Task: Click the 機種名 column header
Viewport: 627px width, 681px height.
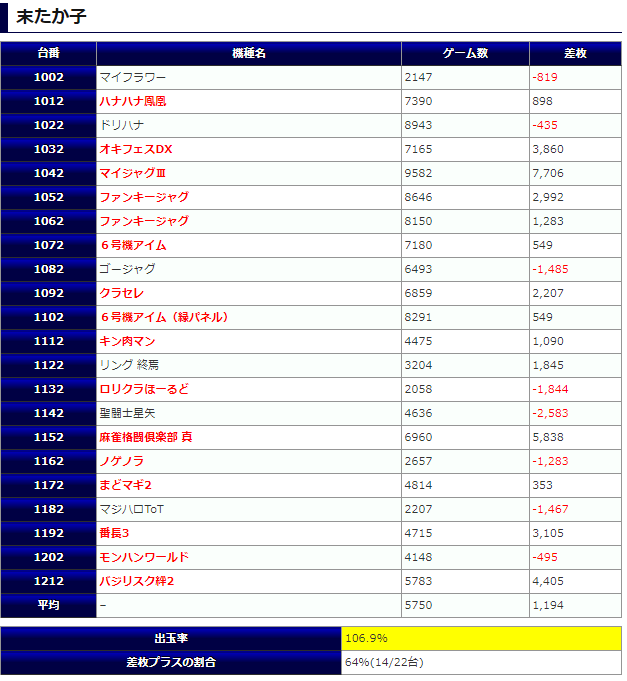Action: [x=249, y=53]
